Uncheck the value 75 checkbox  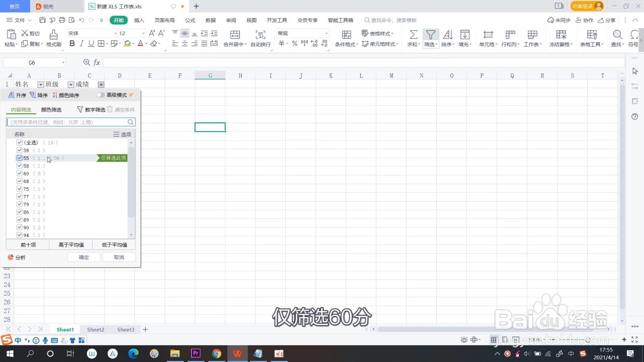click(x=19, y=189)
